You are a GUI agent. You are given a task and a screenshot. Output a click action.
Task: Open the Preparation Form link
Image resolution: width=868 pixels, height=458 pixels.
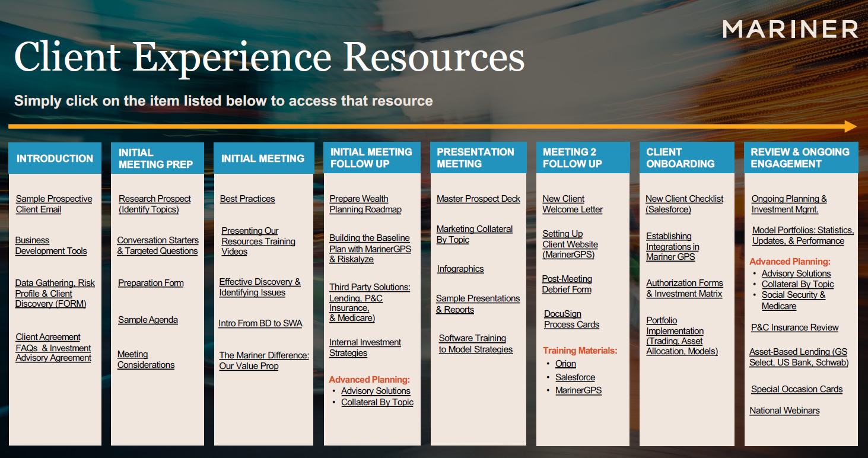tap(151, 283)
